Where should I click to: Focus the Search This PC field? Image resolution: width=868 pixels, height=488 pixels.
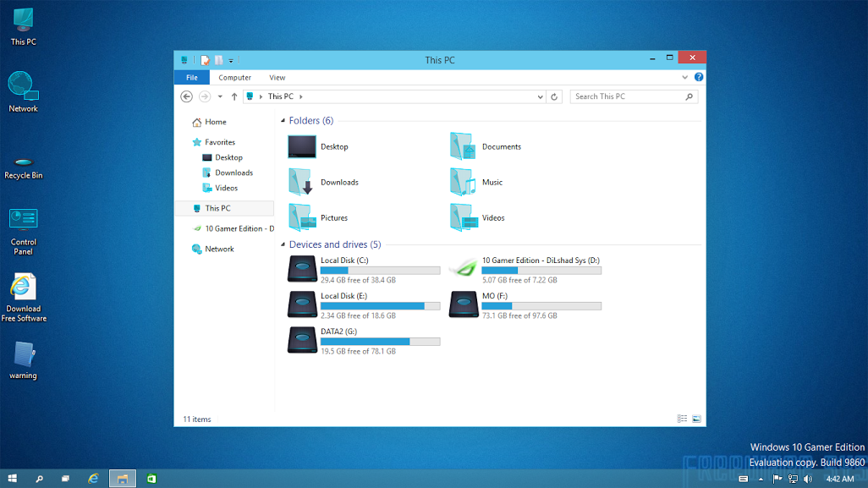[634, 96]
